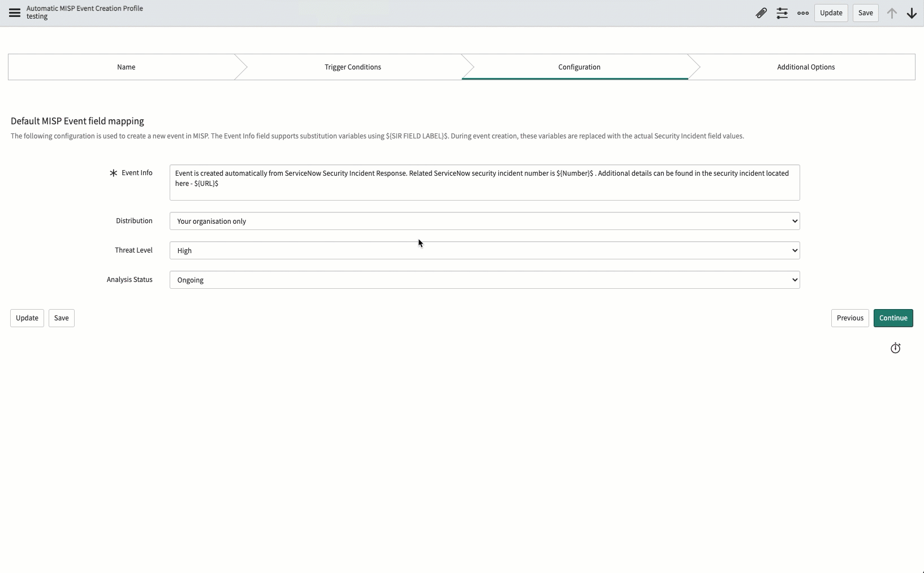Click the bottom Update button
Screen dimensions: 924x573
pos(27,318)
